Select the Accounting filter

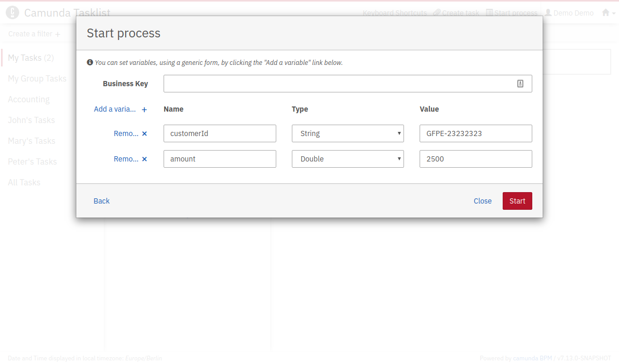(29, 99)
